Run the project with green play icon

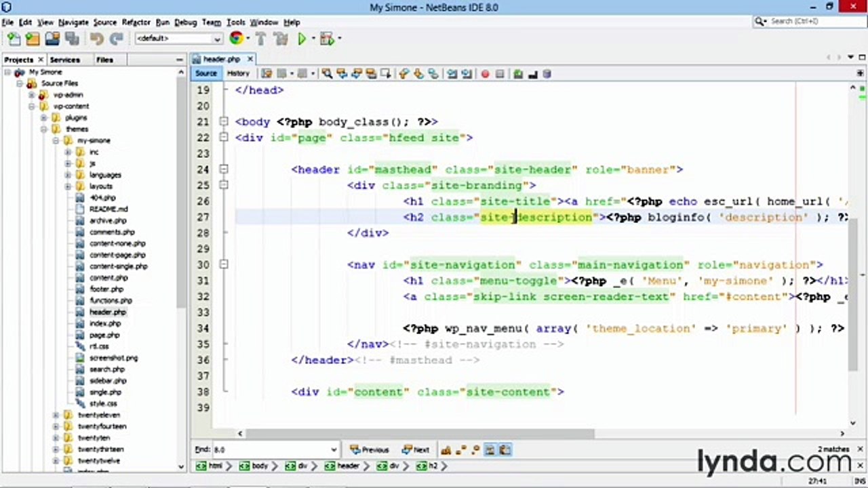click(x=302, y=39)
